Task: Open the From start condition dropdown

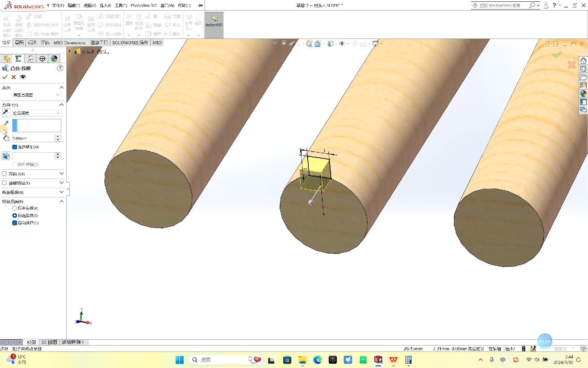Action: click(36, 95)
